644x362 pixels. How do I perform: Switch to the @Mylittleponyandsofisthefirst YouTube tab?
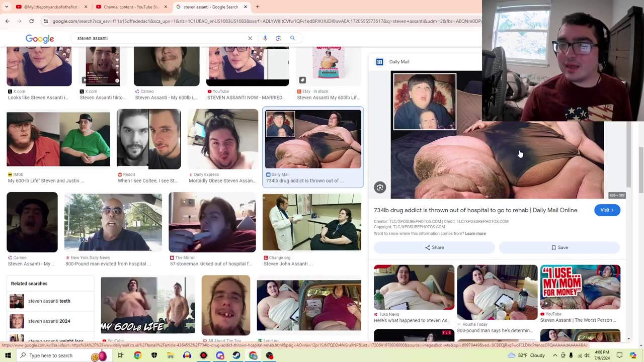(x=51, y=7)
